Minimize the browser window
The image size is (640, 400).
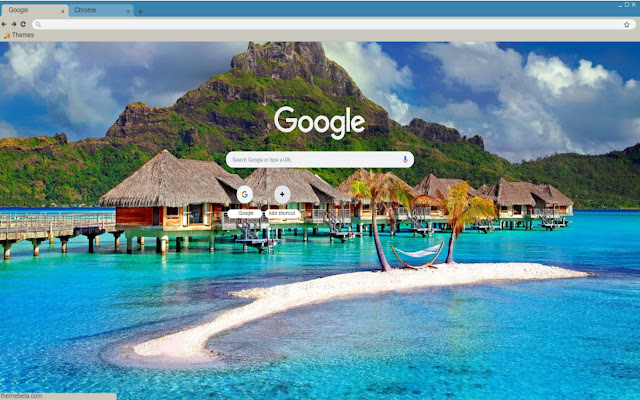tap(620, 5)
